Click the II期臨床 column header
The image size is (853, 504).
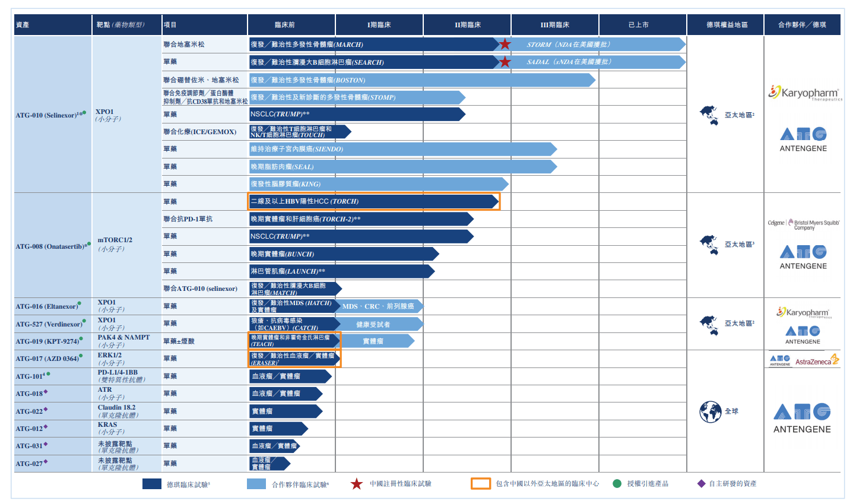(467, 25)
